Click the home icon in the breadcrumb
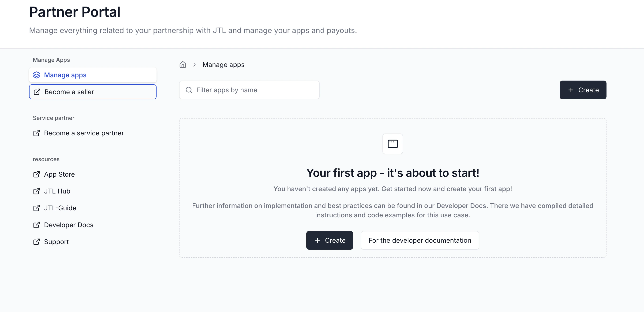The image size is (644, 312). point(183,64)
